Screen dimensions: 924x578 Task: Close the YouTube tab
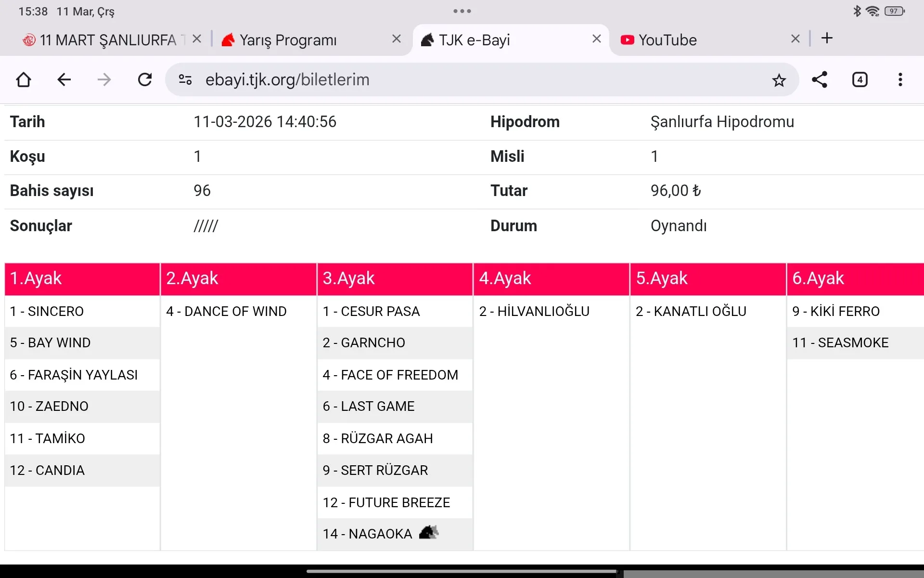coord(795,39)
